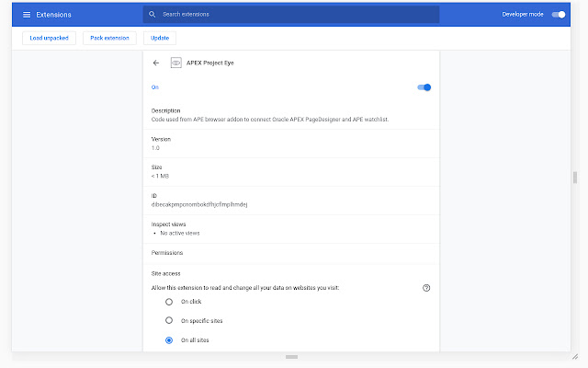Screen dimensions: 588x368
Task: Click the horizontal handle at the bottom
Action: (x=291, y=356)
